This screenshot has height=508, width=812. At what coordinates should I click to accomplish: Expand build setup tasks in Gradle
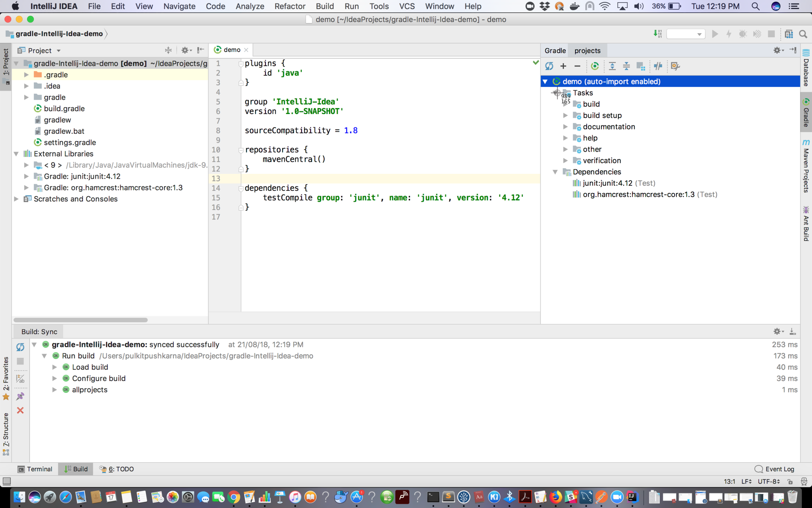click(565, 115)
